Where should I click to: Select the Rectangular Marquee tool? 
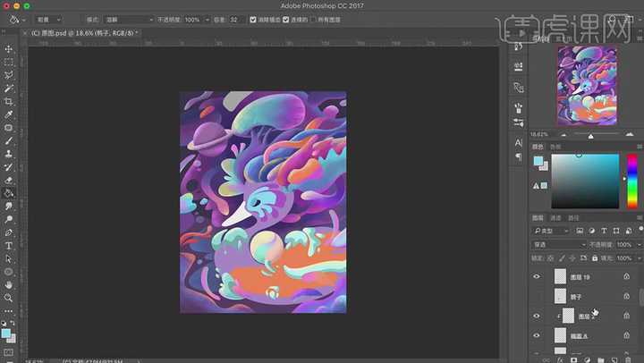tap(8, 62)
